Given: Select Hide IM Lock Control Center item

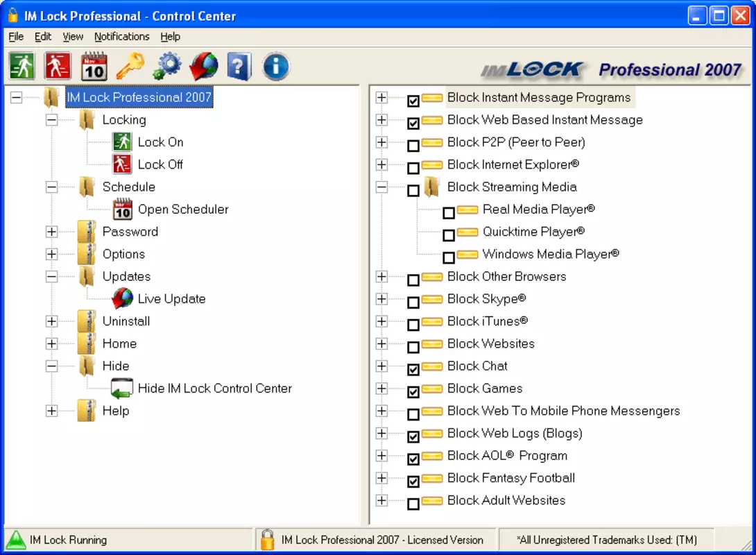Looking at the screenshot, I should click(x=215, y=388).
